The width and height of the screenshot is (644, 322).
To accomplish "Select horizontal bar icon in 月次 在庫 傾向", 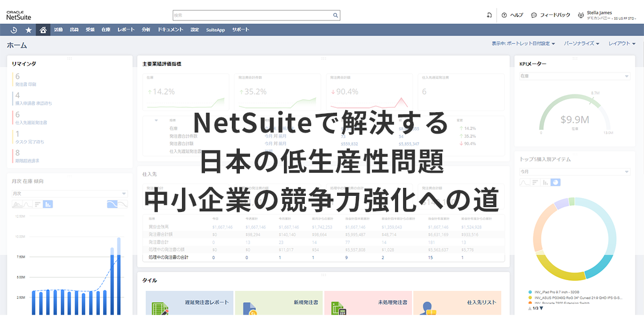I will [x=38, y=204].
